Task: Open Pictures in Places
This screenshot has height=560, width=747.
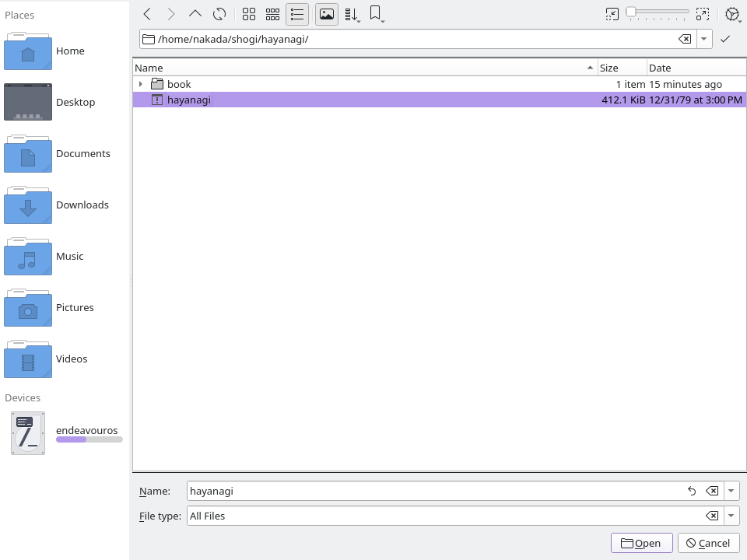Action: pyautogui.click(x=65, y=308)
